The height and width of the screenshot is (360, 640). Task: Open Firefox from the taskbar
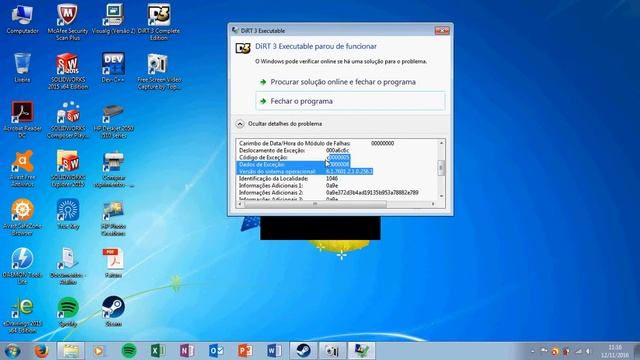click(x=41, y=351)
